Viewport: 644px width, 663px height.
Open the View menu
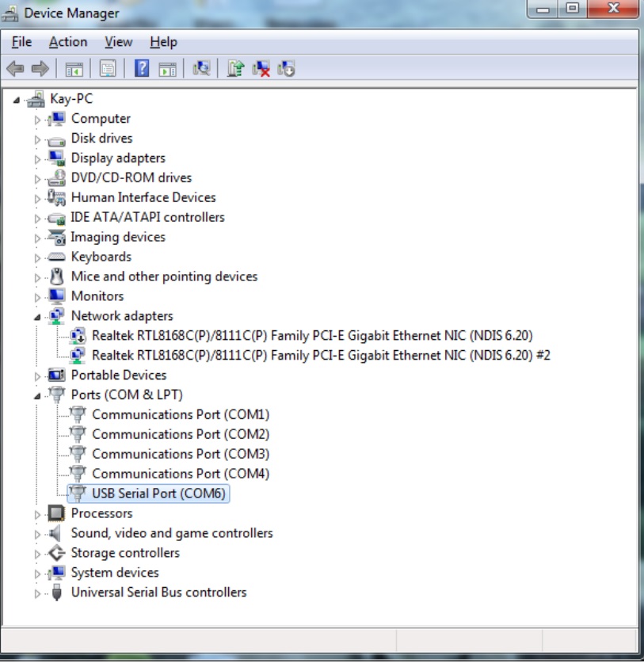[119, 42]
